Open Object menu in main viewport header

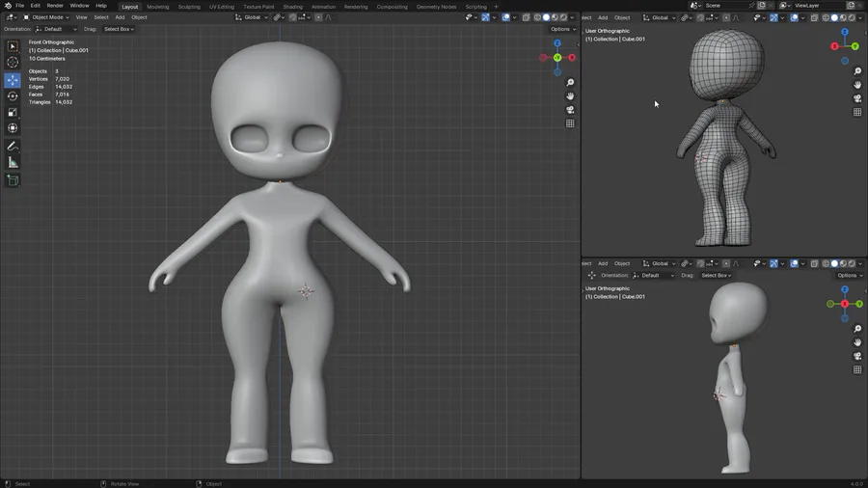pyautogui.click(x=139, y=17)
